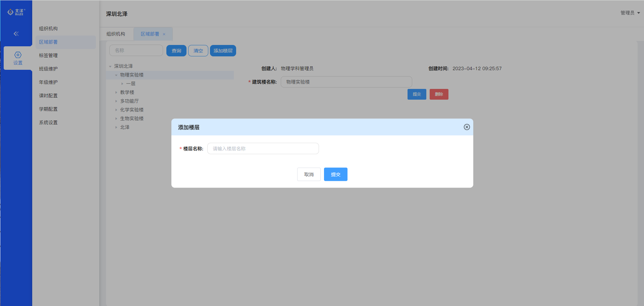This screenshot has width=644, height=306.
Task: Close the 添加楼层 dialog with X icon
Action: pyautogui.click(x=467, y=127)
